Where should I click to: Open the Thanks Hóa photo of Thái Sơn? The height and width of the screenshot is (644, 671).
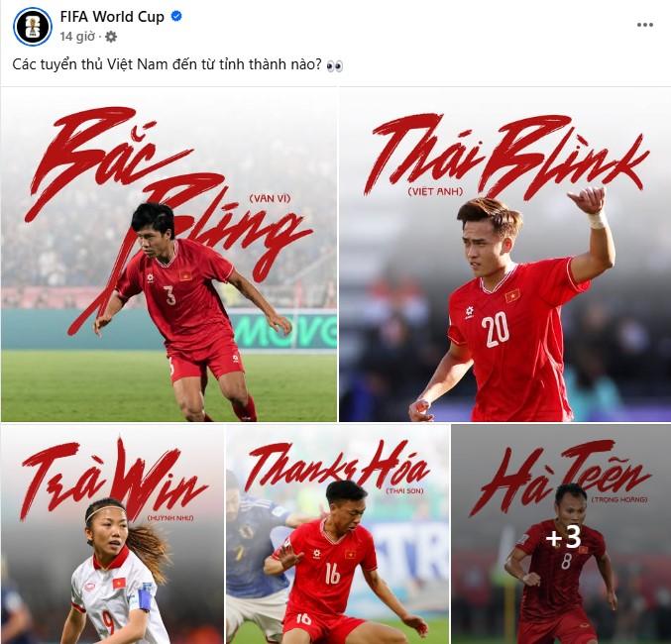pyautogui.click(x=338, y=534)
